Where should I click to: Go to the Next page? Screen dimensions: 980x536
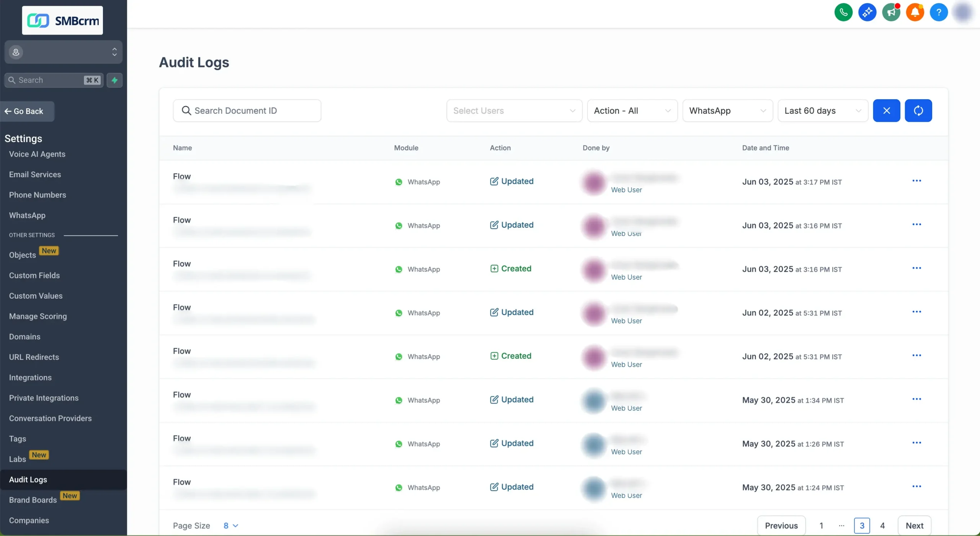coord(915,526)
